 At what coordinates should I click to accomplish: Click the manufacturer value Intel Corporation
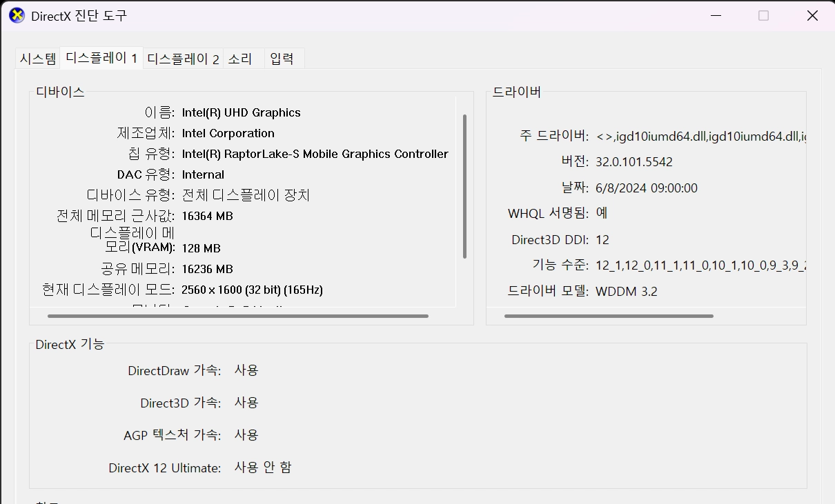click(x=228, y=133)
